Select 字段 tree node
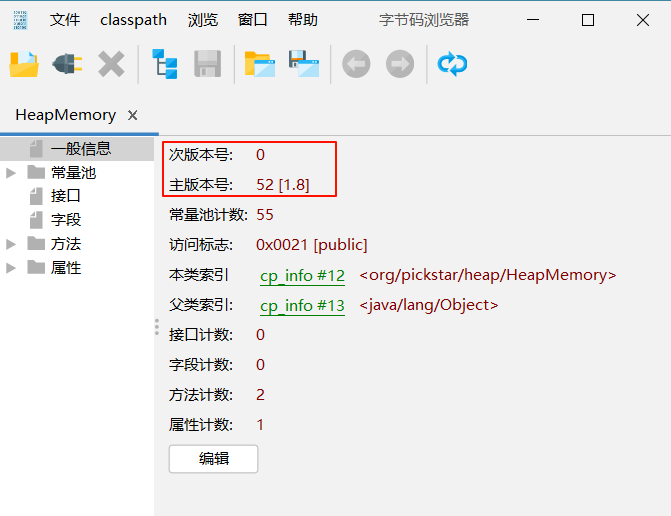The image size is (671, 516). click(x=65, y=220)
